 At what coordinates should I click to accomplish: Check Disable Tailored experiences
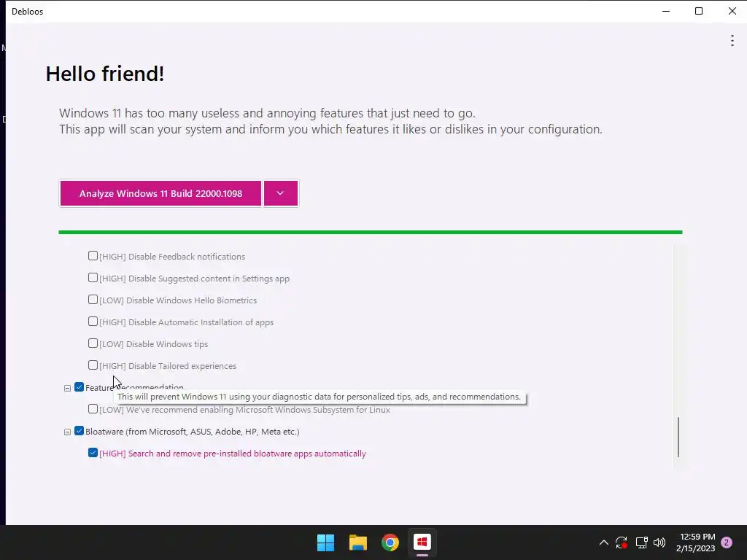(x=93, y=366)
